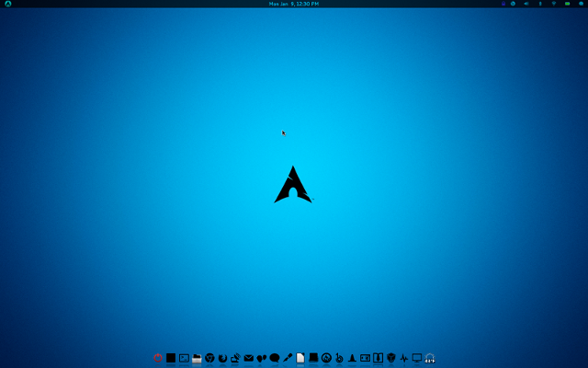This screenshot has width=588, height=368.
Task: Open the volume speaker tray icon
Action: click(x=526, y=4)
